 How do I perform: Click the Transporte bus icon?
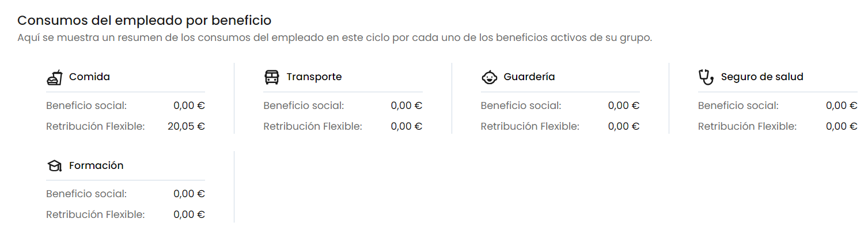coord(271,77)
